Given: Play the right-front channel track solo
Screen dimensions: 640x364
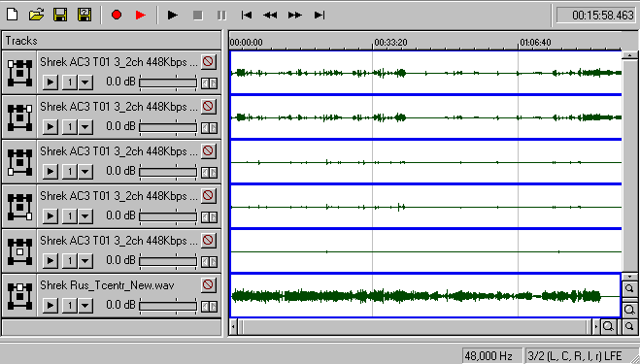Looking at the screenshot, I should (x=51, y=127).
